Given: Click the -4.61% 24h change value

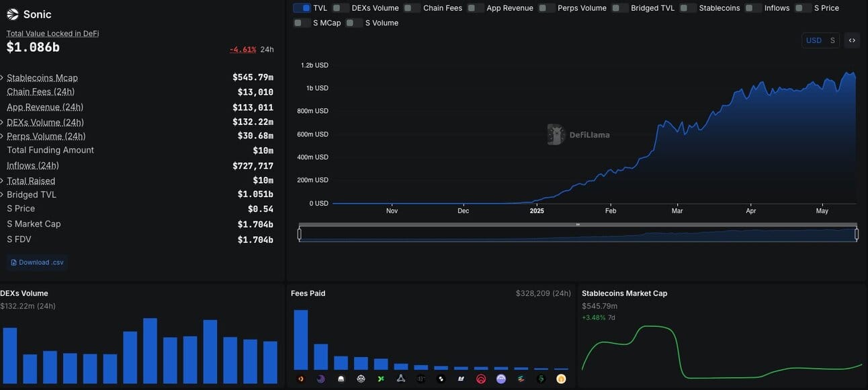Looking at the screenshot, I should 243,50.
